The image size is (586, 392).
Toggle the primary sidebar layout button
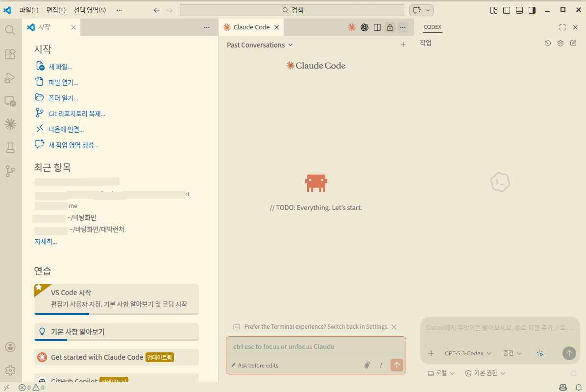point(507,10)
